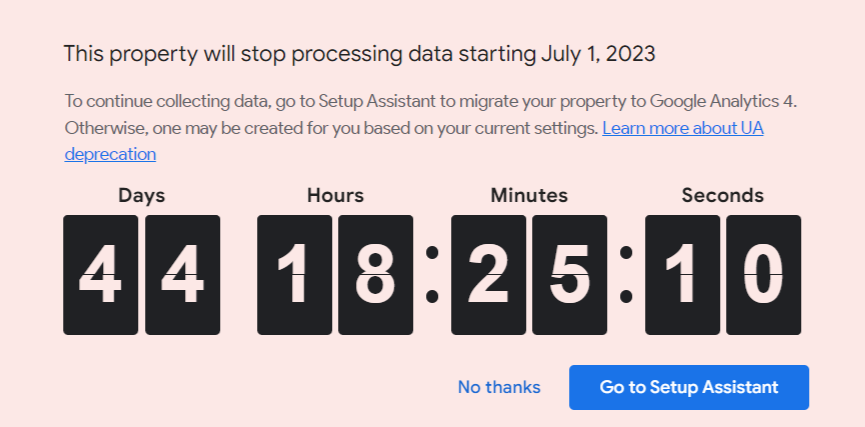Select the Seconds ones digit card showing 0

click(763, 275)
